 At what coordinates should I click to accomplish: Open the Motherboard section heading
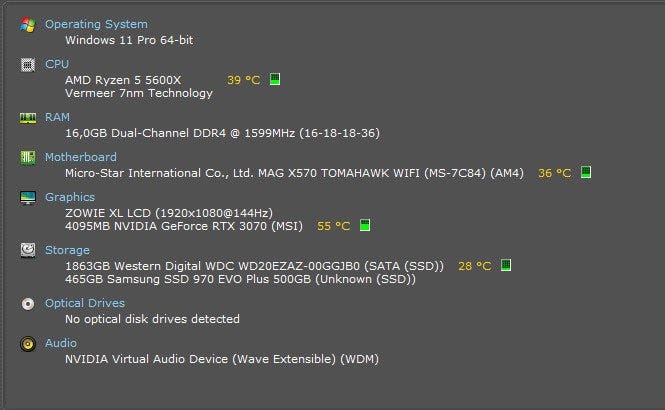[x=81, y=157]
